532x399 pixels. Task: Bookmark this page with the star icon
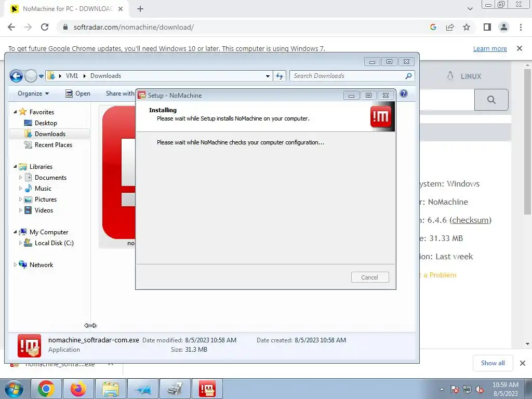tap(467, 27)
